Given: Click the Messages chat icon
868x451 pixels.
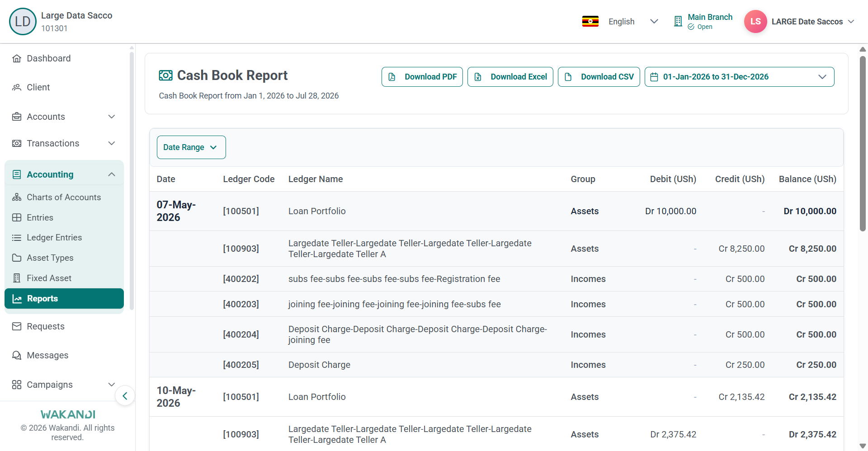Looking at the screenshot, I should coord(17,355).
